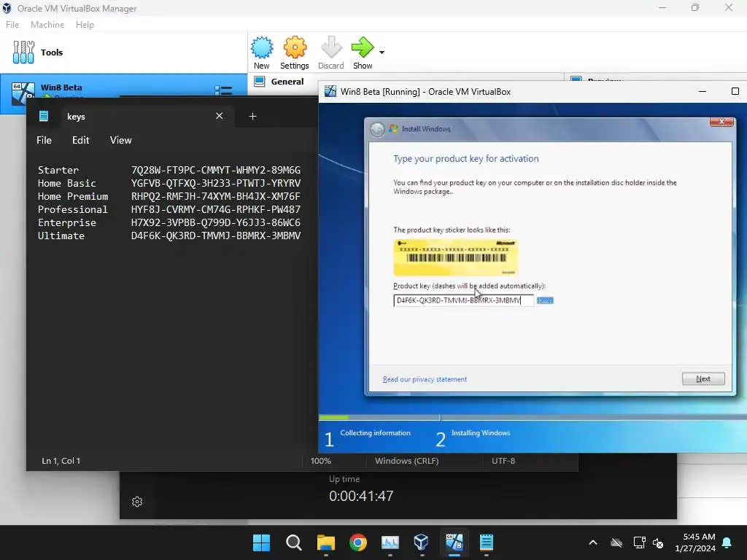
Task: Open VirtualBox Settings gear icon
Action: [x=295, y=52]
